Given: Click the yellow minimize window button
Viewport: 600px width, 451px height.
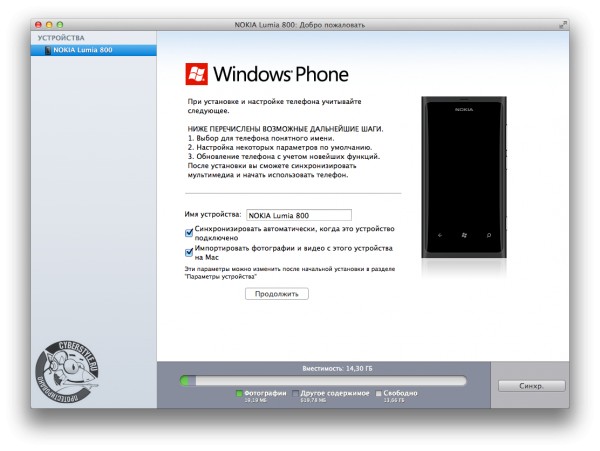Looking at the screenshot, I should point(49,24).
